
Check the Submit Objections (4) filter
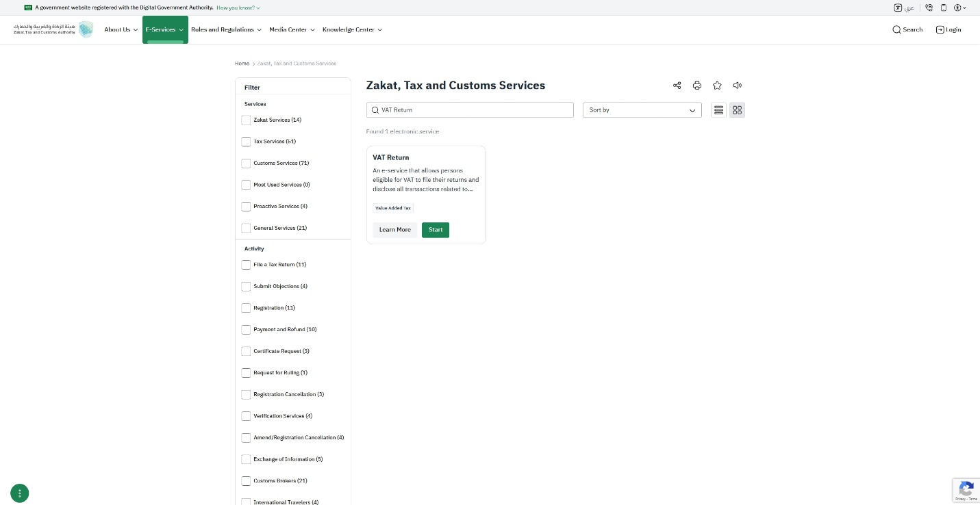pos(246,286)
